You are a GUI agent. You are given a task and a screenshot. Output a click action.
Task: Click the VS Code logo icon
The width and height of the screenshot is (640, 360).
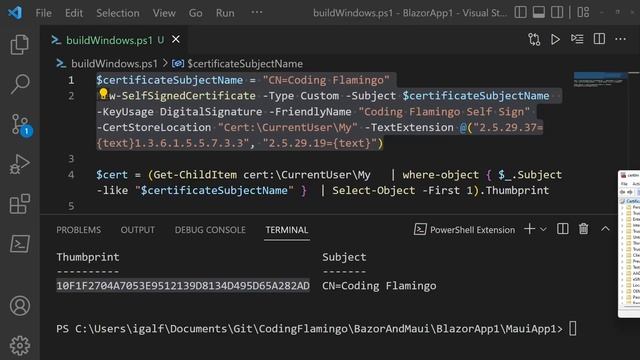(x=15, y=12)
